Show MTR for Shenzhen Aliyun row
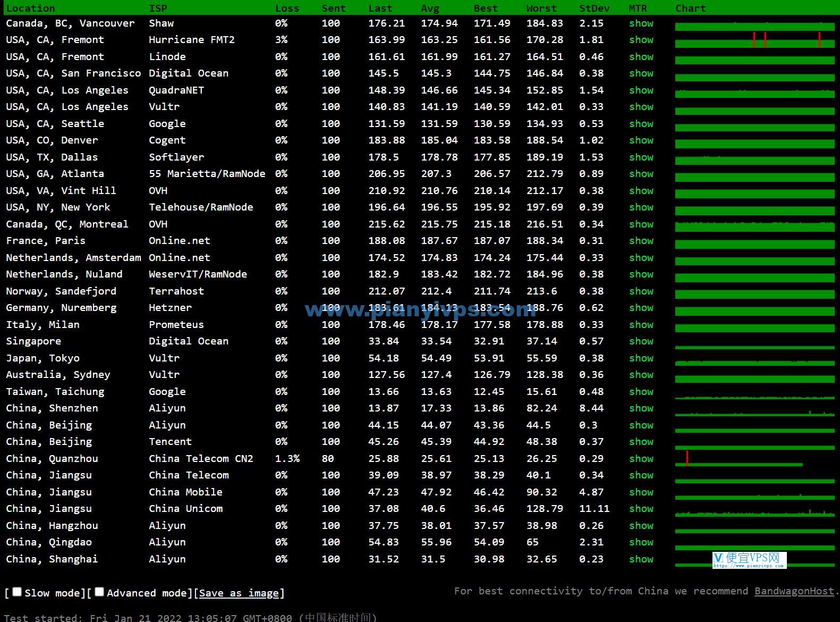Viewport: 840px width, 622px height. click(x=641, y=408)
